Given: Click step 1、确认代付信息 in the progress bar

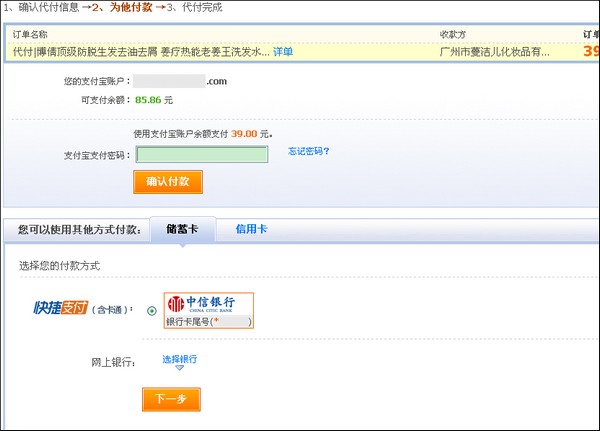Looking at the screenshot, I should click(x=41, y=7).
